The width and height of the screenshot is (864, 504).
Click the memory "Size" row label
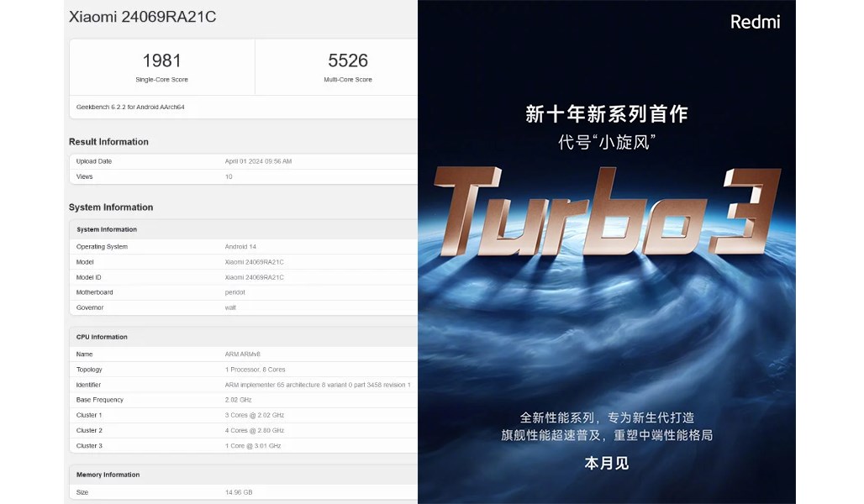pos(82,492)
